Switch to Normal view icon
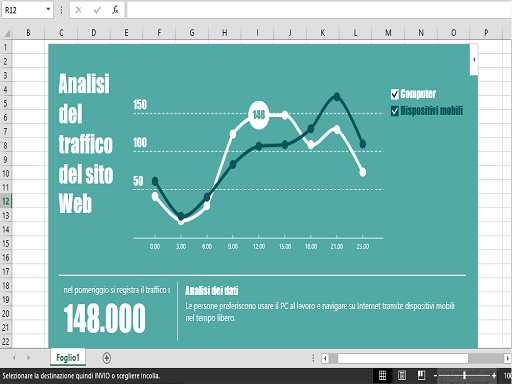The height and width of the screenshot is (384, 512). pyautogui.click(x=382, y=375)
